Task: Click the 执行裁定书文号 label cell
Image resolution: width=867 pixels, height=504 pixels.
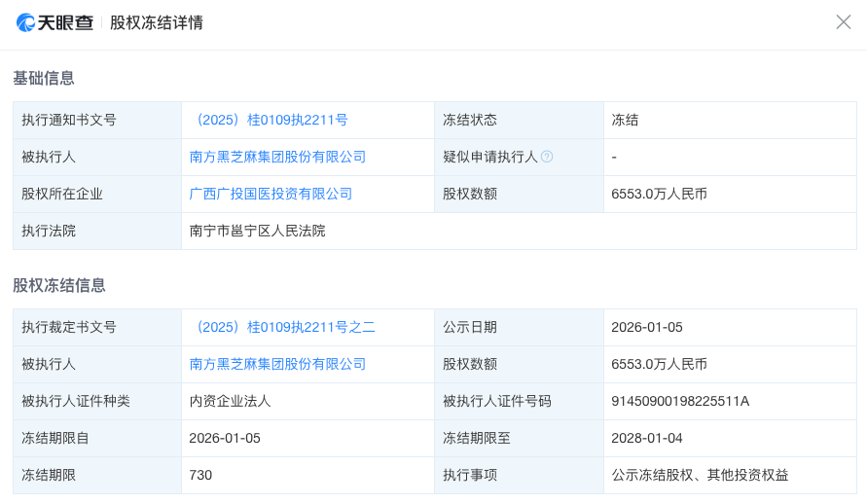Action: 97,327
